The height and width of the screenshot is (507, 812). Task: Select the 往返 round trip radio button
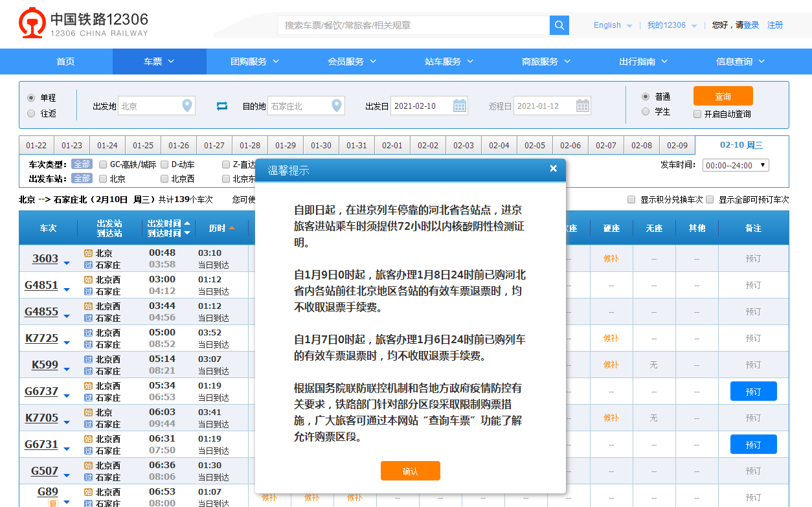31,113
